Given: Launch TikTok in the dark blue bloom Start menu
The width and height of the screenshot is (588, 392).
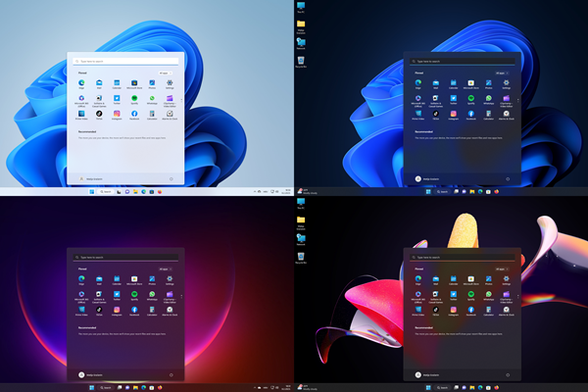Looking at the screenshot, I should [x=436, y=114].
